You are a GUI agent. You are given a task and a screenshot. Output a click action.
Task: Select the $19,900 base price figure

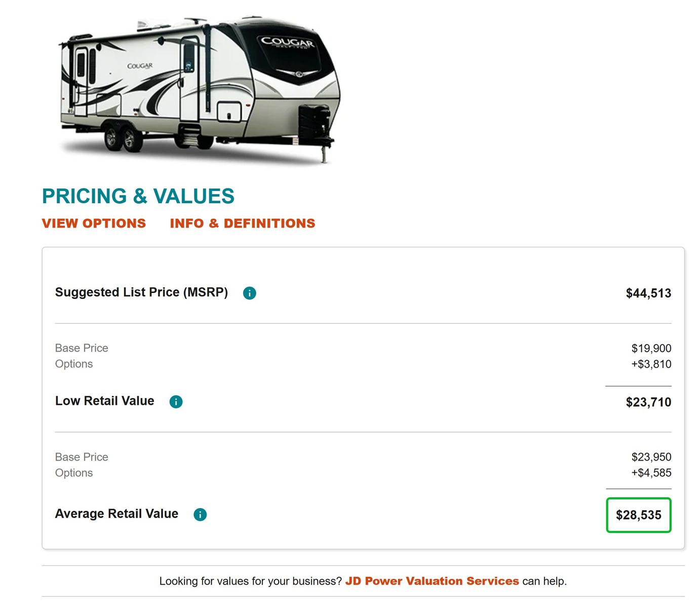(x=651, y=349)
